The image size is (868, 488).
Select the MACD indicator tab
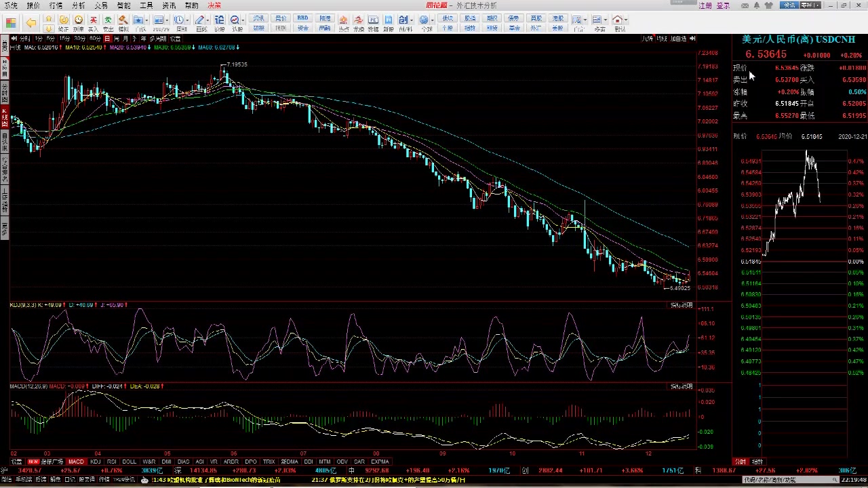76,462
